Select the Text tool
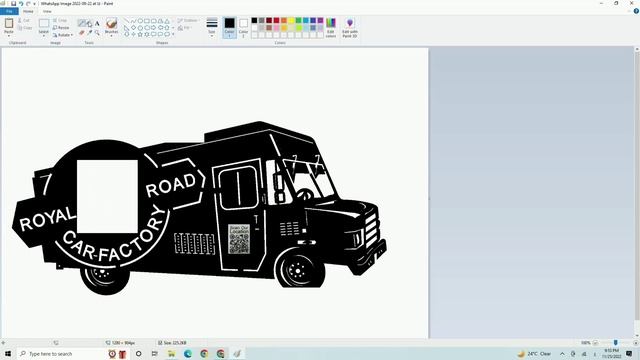Viewport: 640px width, 360px height. tap(97, 24)
